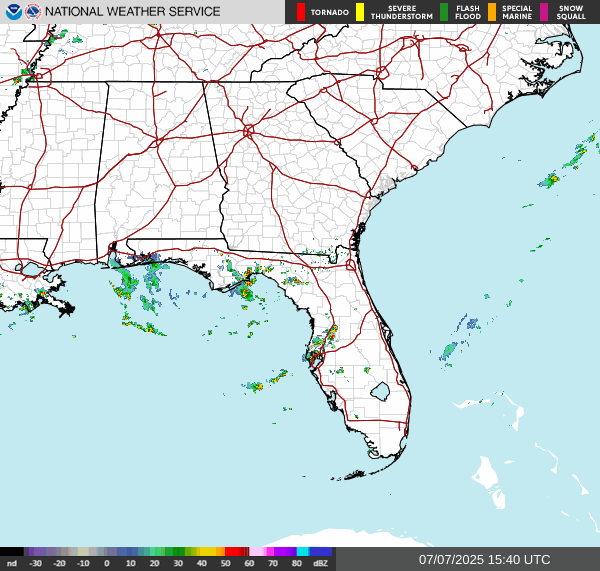600x571 pixels.
Task: Click the National Weather Service emblem
Action: click(33, 12)
